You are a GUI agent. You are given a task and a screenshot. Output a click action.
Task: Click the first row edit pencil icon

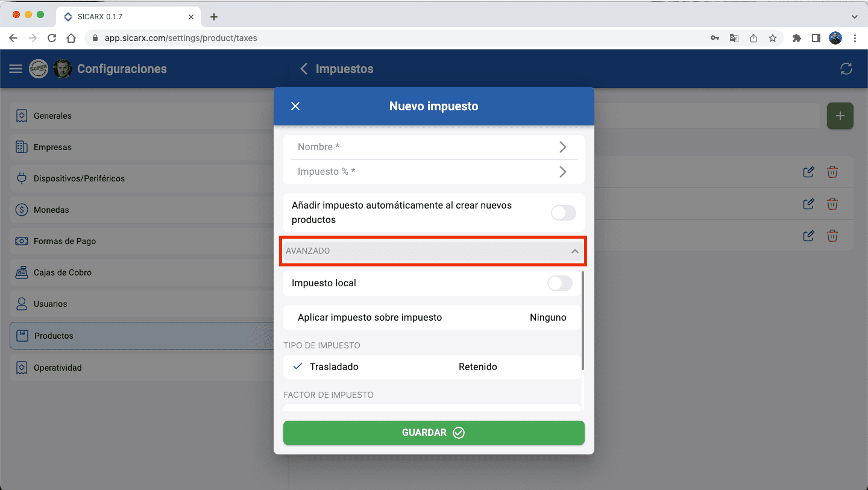click(x=808, y=172)
